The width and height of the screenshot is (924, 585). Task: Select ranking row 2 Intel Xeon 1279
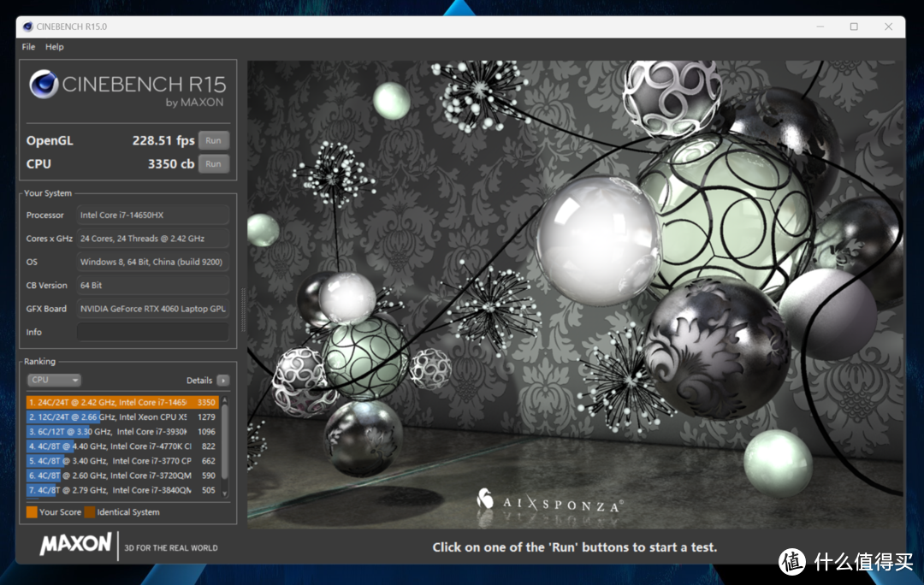pyautogui.click(x=122, y=417)
